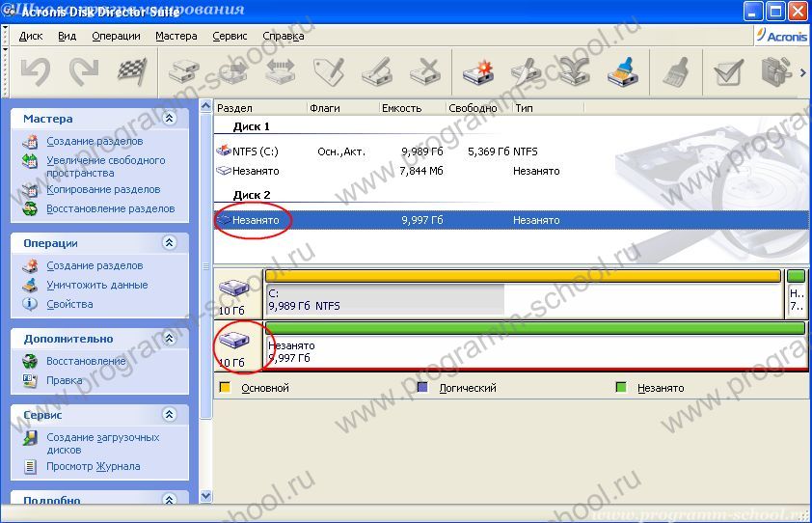Image resolution: width=812 pixels, height=523 pixels.
Task: Open the Сервис menu in menu bar
Action: (x=230, y=36)
